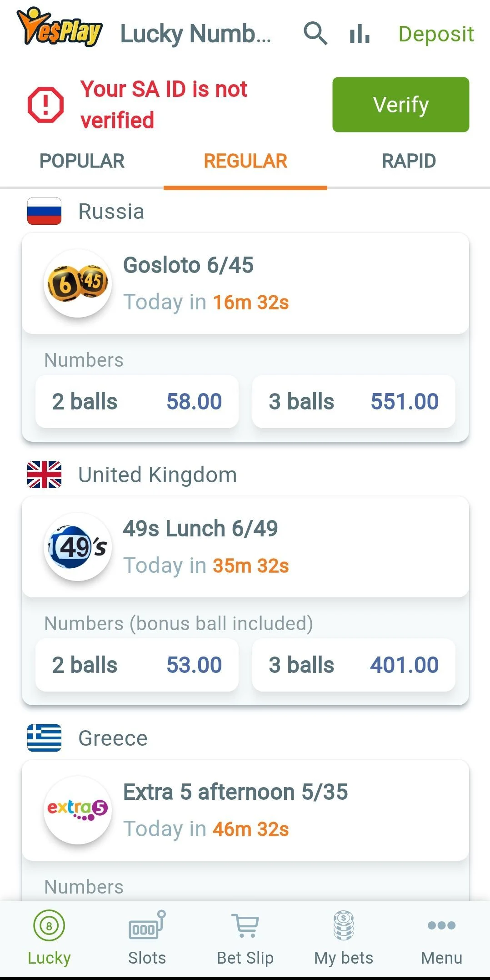Open My bets coin stack icon
Image resolution: width=490 pixels, height=980 pixels.
click(344, 925)
